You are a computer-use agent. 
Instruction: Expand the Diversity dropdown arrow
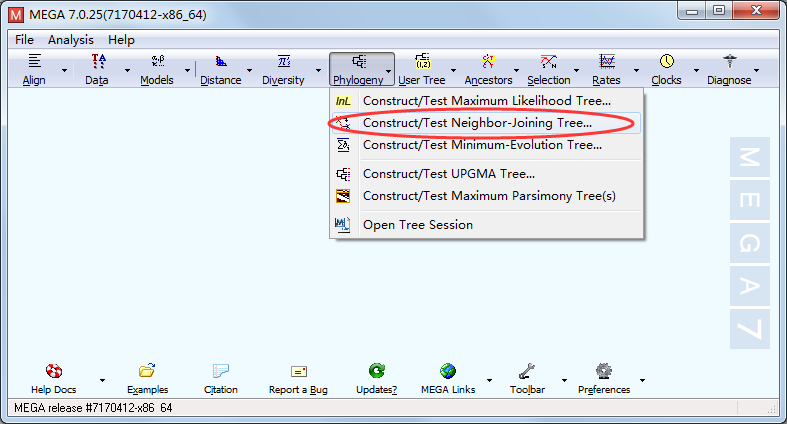click(318, 70)
